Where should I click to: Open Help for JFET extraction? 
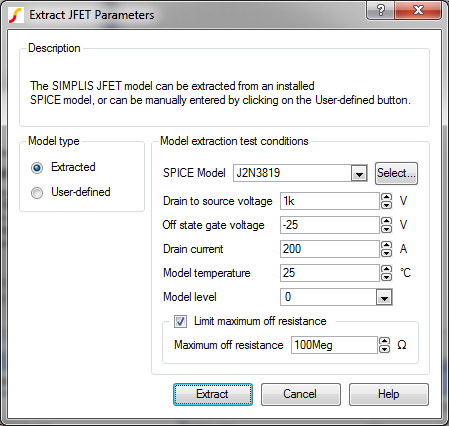(x=389, y=394)
